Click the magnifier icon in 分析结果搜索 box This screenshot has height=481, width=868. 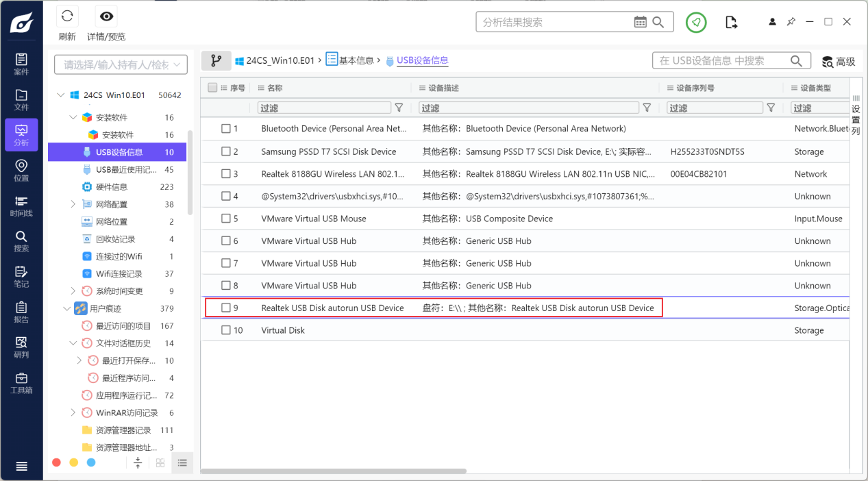point(658,22)
